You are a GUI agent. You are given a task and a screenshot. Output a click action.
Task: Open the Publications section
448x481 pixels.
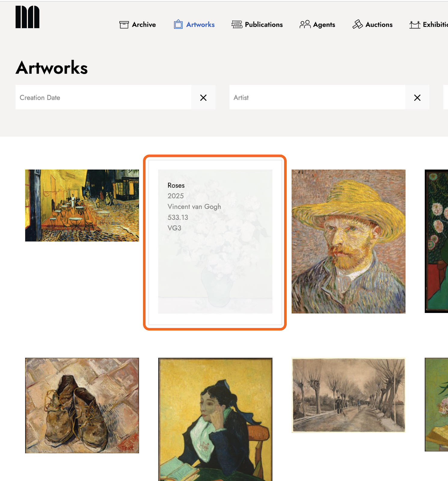(257, 24)
